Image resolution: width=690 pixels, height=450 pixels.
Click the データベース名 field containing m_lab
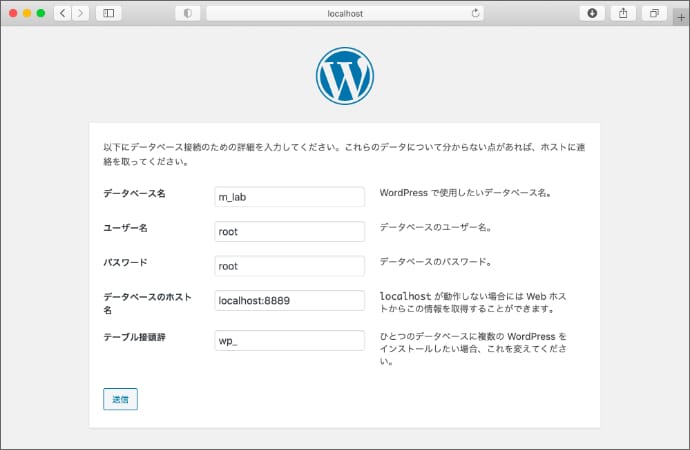[x=289, y=197]
